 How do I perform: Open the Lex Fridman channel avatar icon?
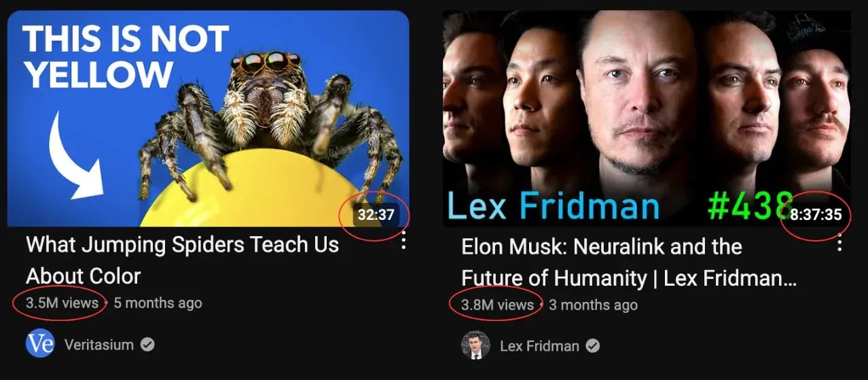click(475, 345)
